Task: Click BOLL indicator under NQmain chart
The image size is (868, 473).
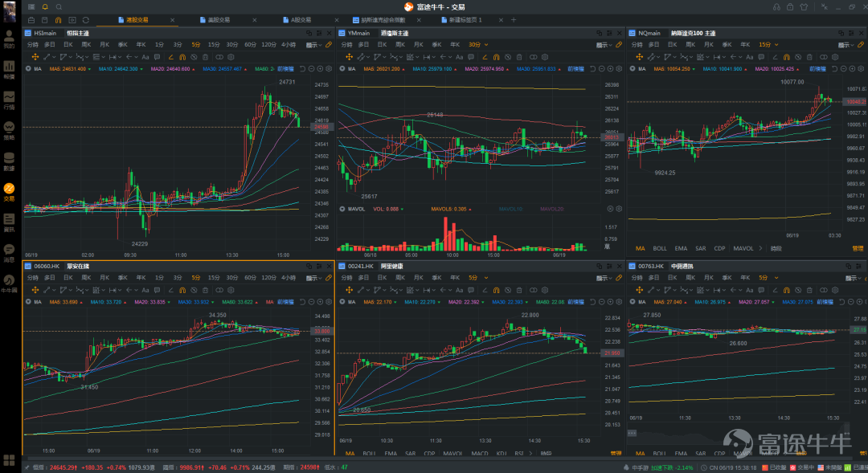Action: pyautogui.click(x=660, y=248)
